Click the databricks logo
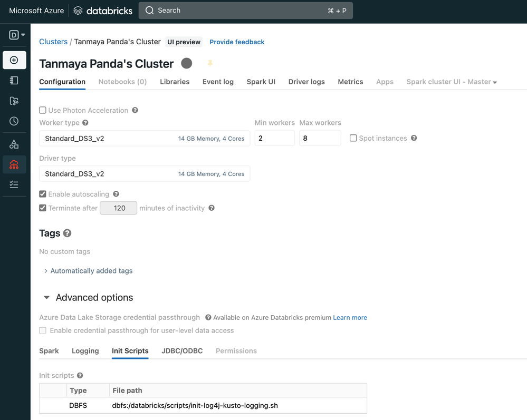This screenshot has height=420, width=527. coord(103,11)
